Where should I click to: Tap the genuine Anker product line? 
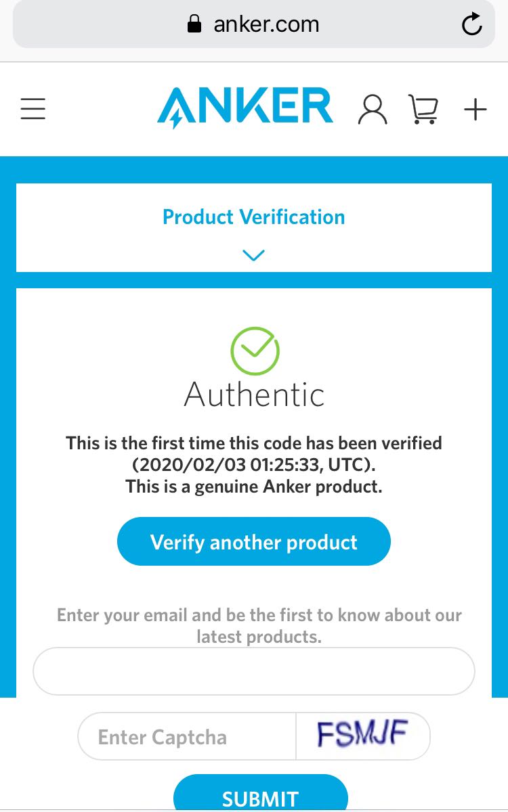click(254, 487)
